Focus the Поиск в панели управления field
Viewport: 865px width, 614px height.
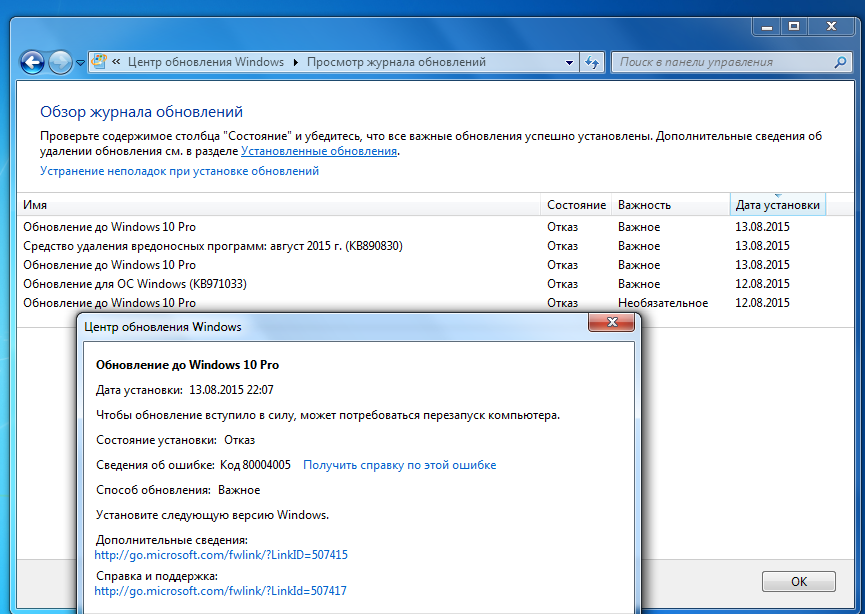point(724,62)
